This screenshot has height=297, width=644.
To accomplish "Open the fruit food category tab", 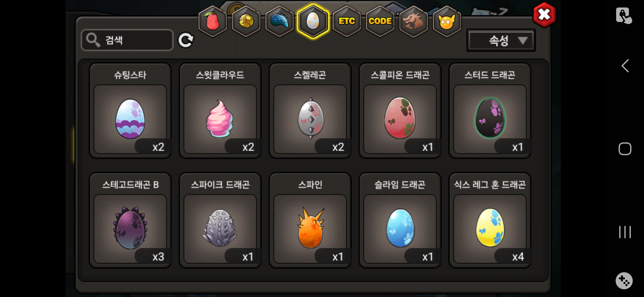I will [212, 21].
